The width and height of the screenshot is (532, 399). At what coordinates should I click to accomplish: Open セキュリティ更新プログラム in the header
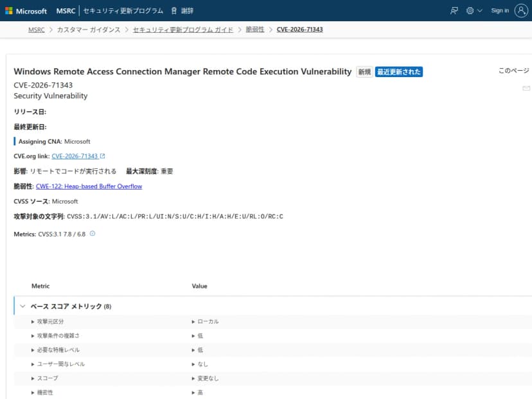(x=123, y=11)
